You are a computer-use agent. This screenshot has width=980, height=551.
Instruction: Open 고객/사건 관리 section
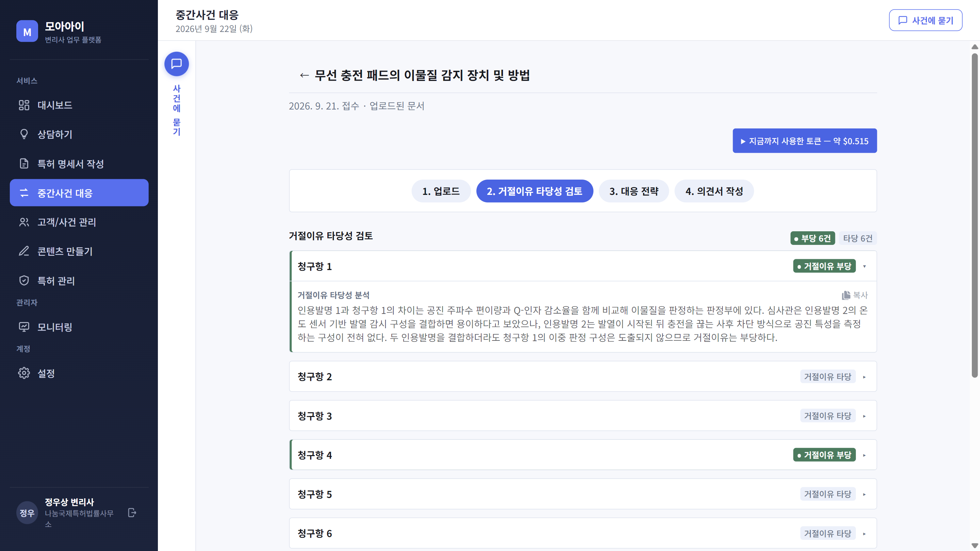click(79, 222)
